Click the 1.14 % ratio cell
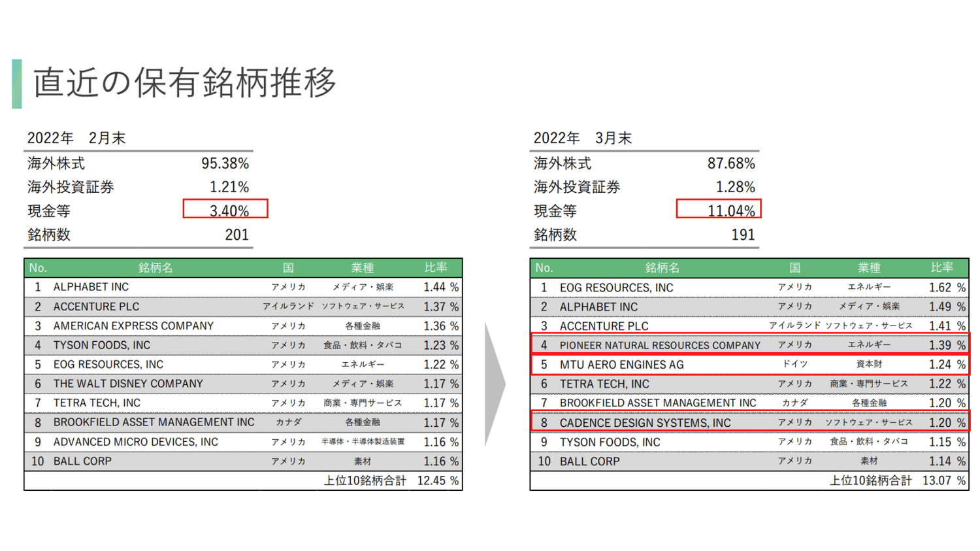Viewport: 980px width, 551px height. 947,461
